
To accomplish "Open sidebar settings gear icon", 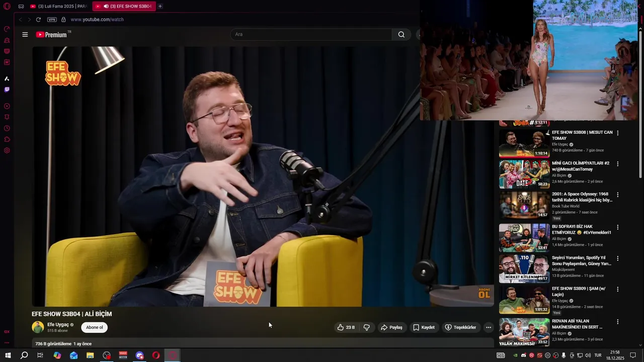I will pos(7,150).
